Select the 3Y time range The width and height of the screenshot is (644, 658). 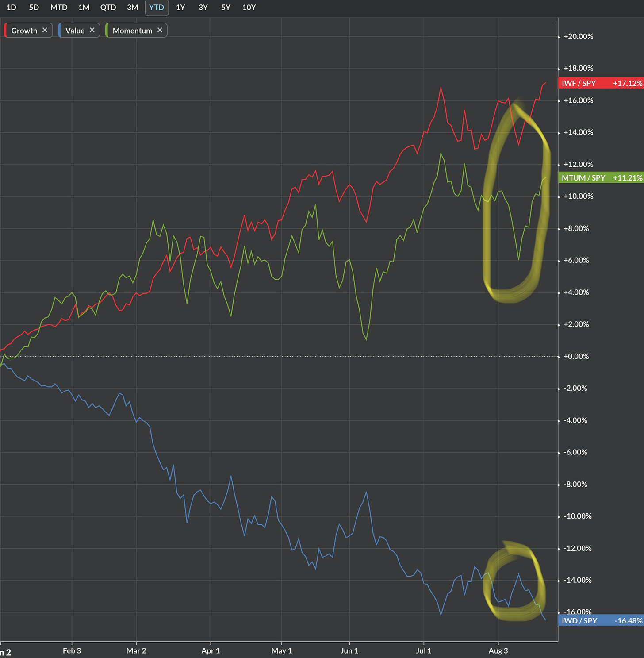pos(203,8)
